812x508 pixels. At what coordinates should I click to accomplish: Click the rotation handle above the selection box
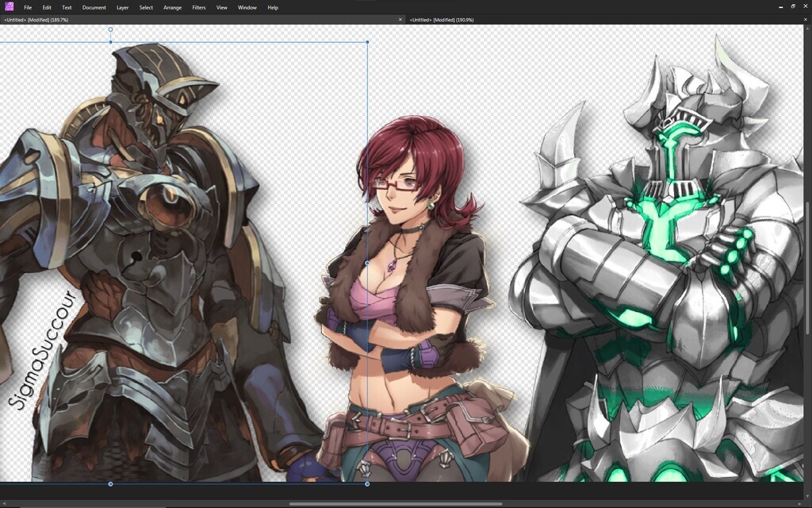[110, 29]
